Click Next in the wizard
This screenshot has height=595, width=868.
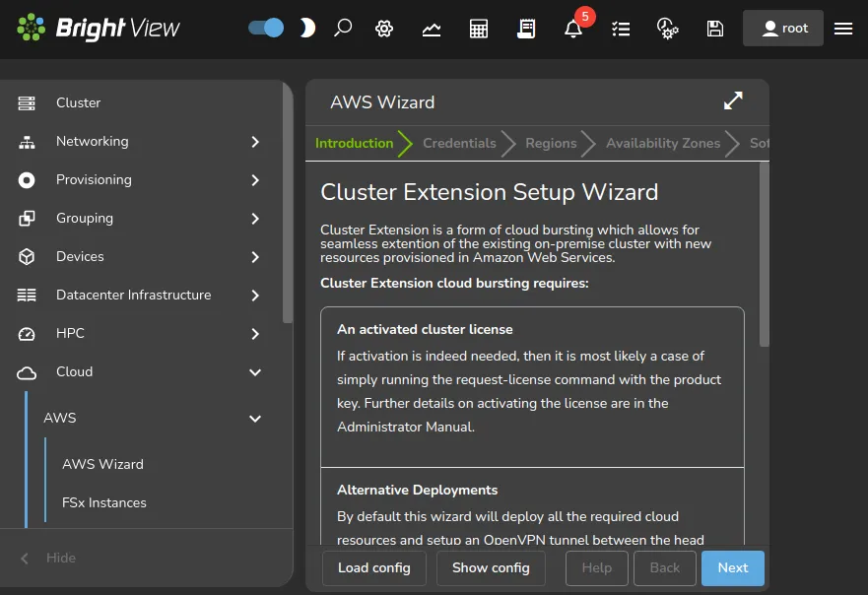pos(732,567)
